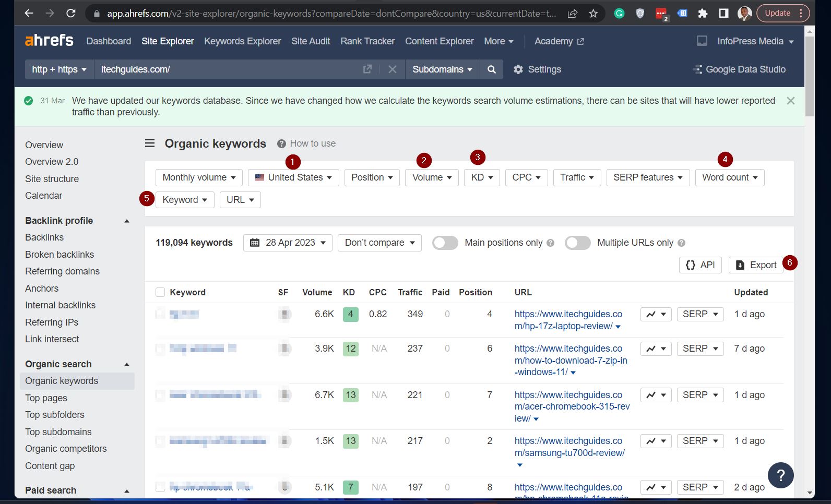Open the CPC filter dropdown
This screenshot has width=831, height=504.
click(527, 177)
